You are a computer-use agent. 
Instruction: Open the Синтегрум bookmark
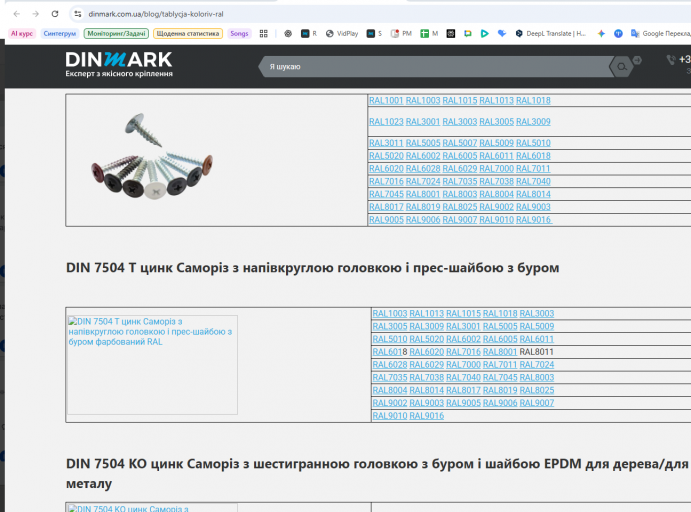point(59,33)
